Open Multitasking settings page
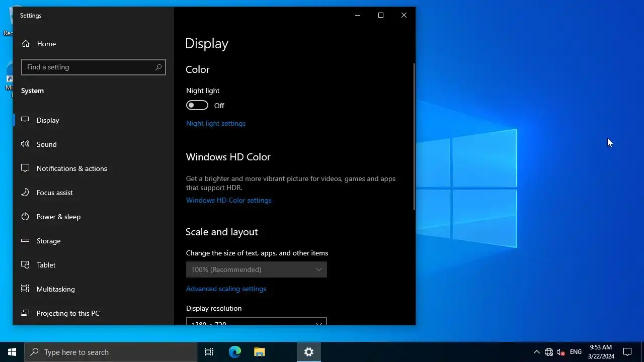This screenshot has height=362, width=644. click(x=94, y=289)
